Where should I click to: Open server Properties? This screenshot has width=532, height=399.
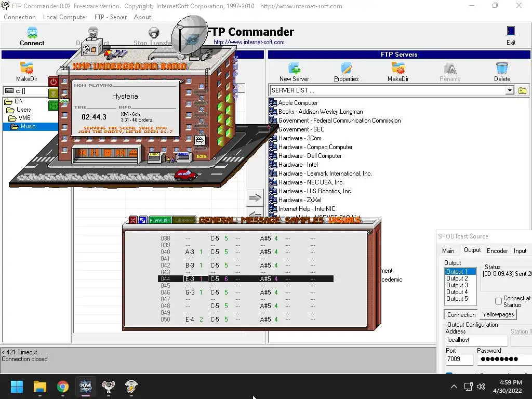[x=346, y=72]
